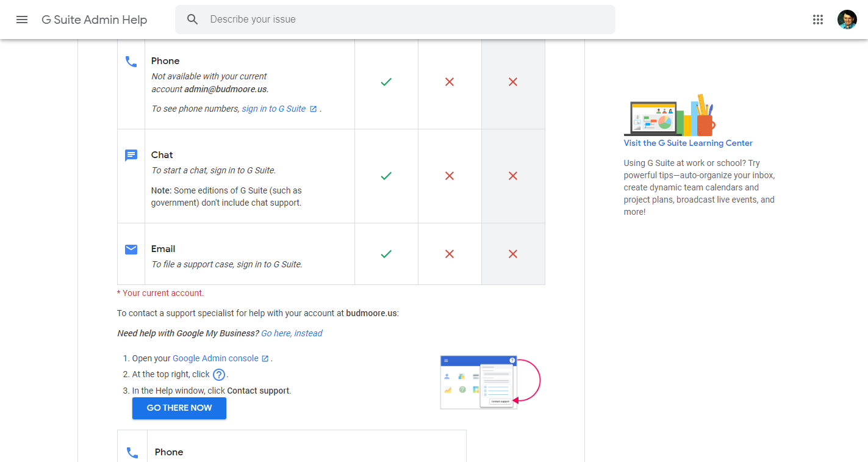
Task: Click the green checkmark in Email row
Action: [x=386, y=254]
